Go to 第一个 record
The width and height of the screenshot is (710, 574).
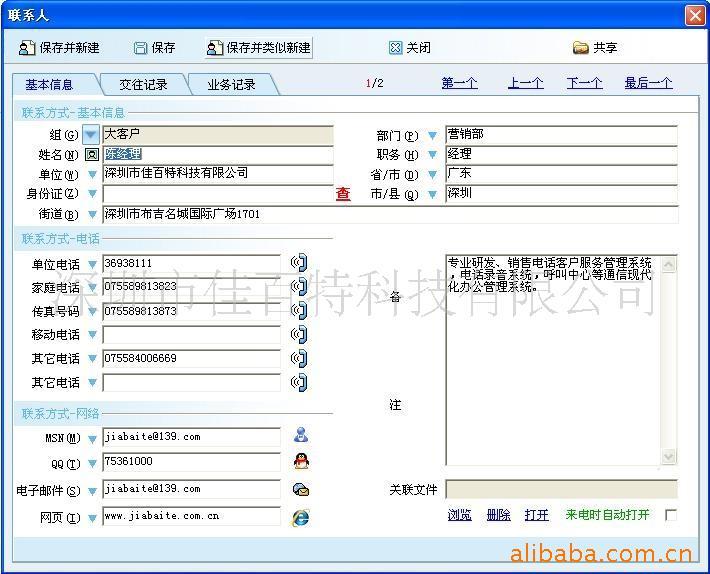(x=459, y=83)
